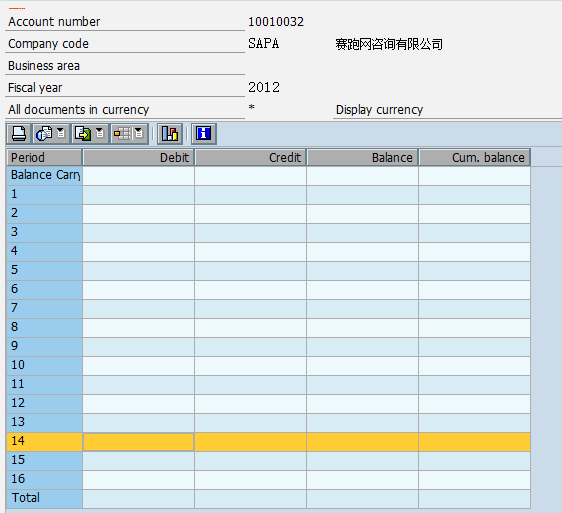Image resolution: width=562 pixels, height=513 pixels.
Task: Select the period 7 row header
Action: point(44,308)
